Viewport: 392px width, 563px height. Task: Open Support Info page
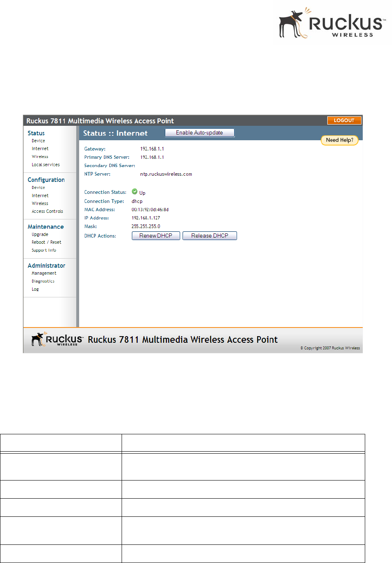[x=44, y=250]
